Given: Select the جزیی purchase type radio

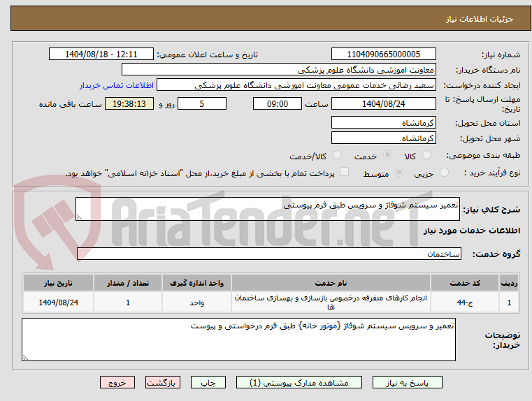Looking at the screenshot, I should pyautogui.click(x=444, y=173).
